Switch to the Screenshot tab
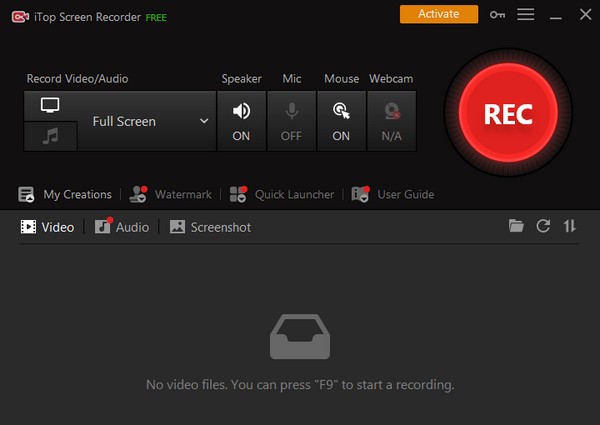Image resolution: width=600 pixels, height=425 pixels. pyautogui.click(x=210, y=227)
